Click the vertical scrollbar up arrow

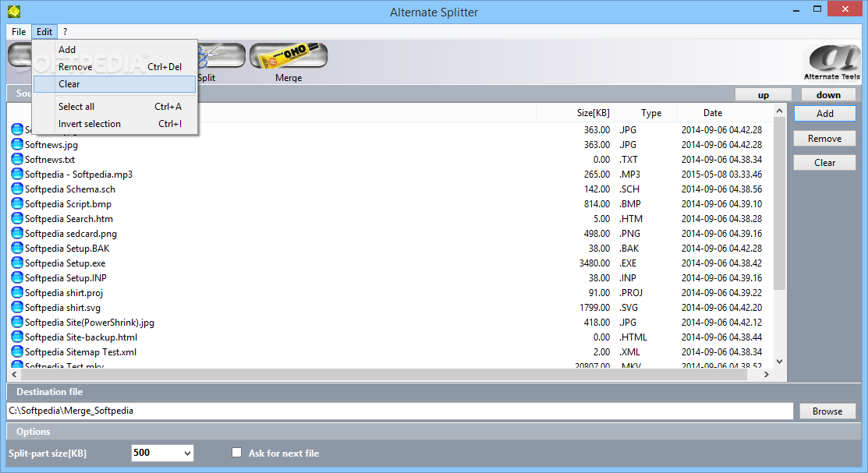(779, 111)
